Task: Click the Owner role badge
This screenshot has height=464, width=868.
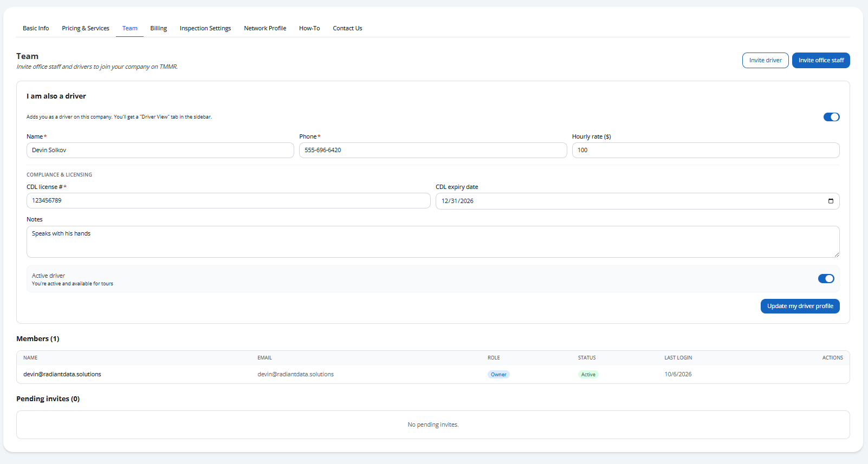Action: (x=498, y=375)
